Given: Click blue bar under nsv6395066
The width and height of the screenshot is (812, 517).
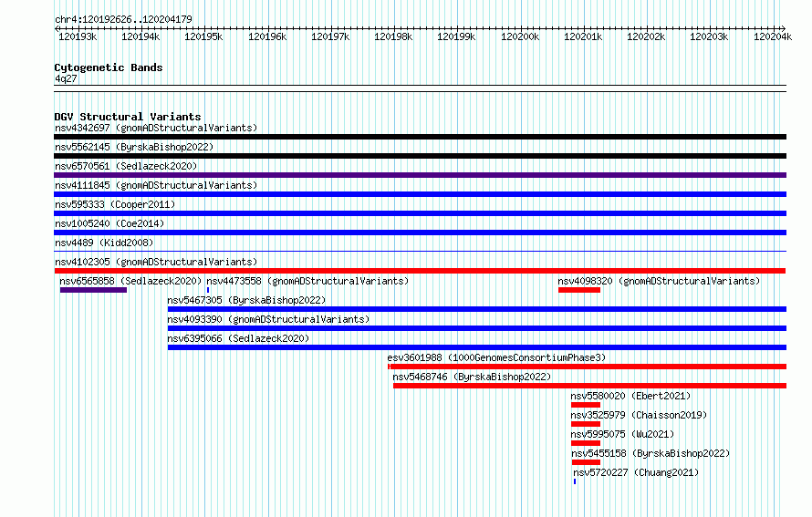Looking at the screenshot, I should pyautogui.click(x=477, y=347).
